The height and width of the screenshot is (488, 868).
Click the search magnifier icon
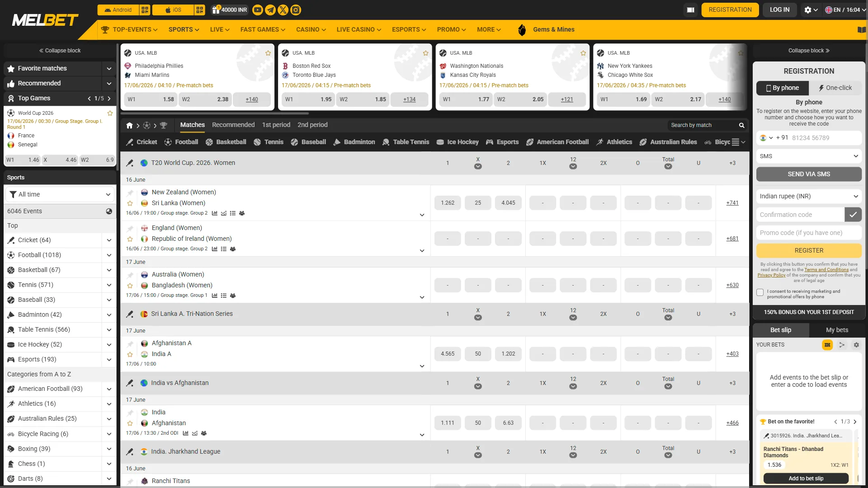point(741,125)
